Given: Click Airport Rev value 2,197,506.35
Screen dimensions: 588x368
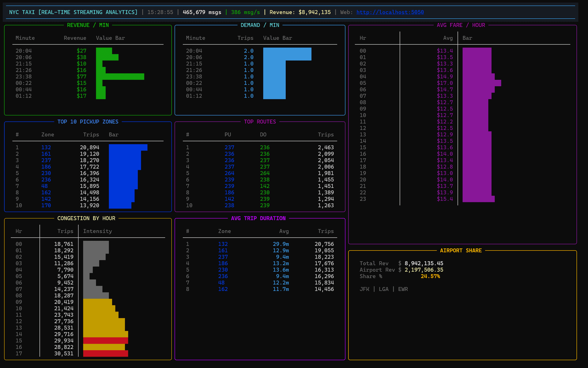Looking at the screenshot, I should [424, 270].
